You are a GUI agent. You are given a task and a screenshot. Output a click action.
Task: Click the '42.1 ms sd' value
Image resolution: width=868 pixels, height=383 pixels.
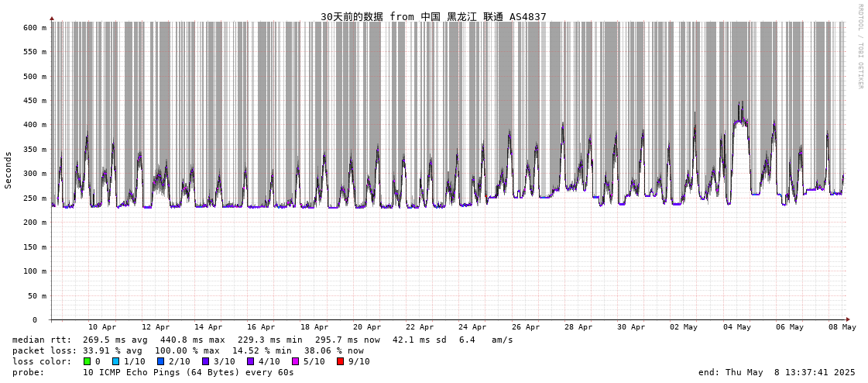click(x=420, y=340)
